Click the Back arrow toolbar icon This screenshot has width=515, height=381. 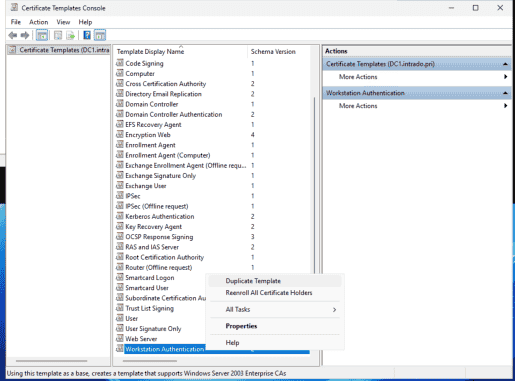click(x=13, y=35)
